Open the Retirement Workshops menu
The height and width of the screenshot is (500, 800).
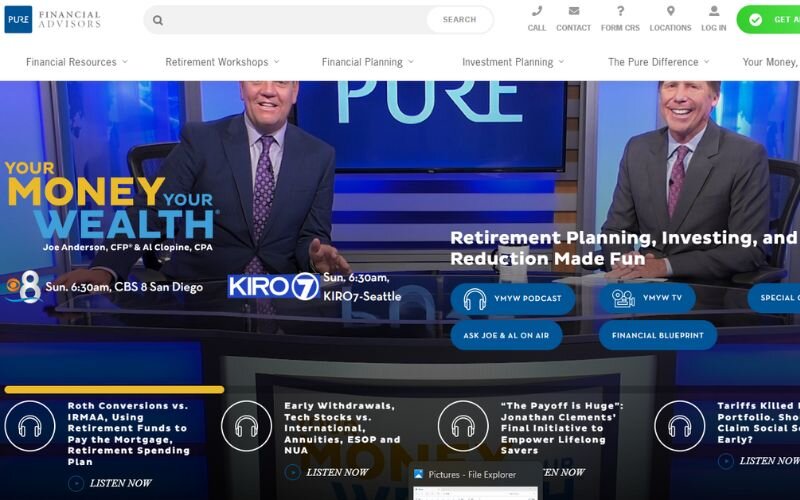click(217, 62)
